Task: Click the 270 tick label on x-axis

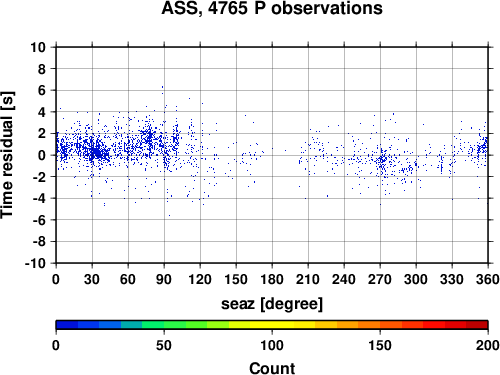Action: [x=380, y=279]
